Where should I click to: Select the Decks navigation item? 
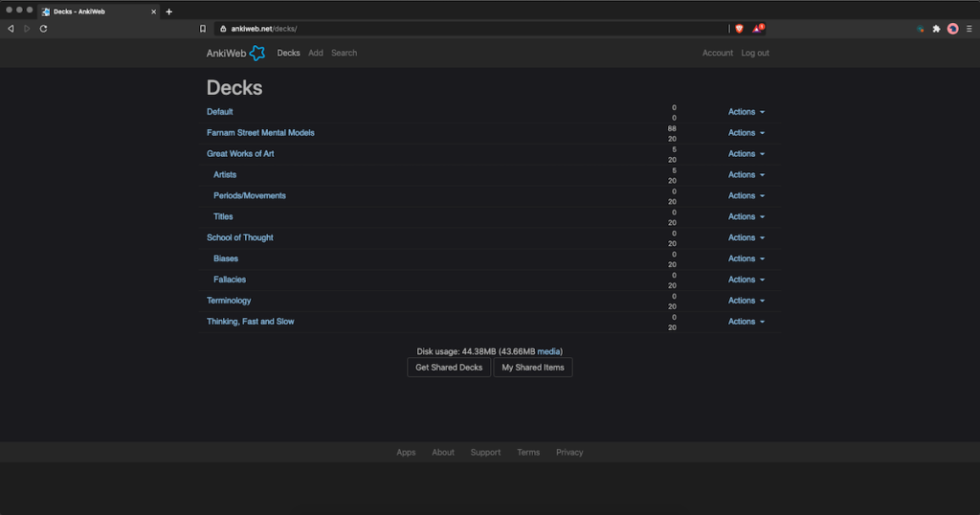[288, 53]
